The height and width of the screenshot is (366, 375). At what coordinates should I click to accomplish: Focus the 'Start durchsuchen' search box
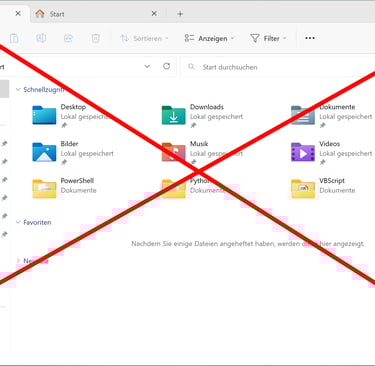coord(278,67)
